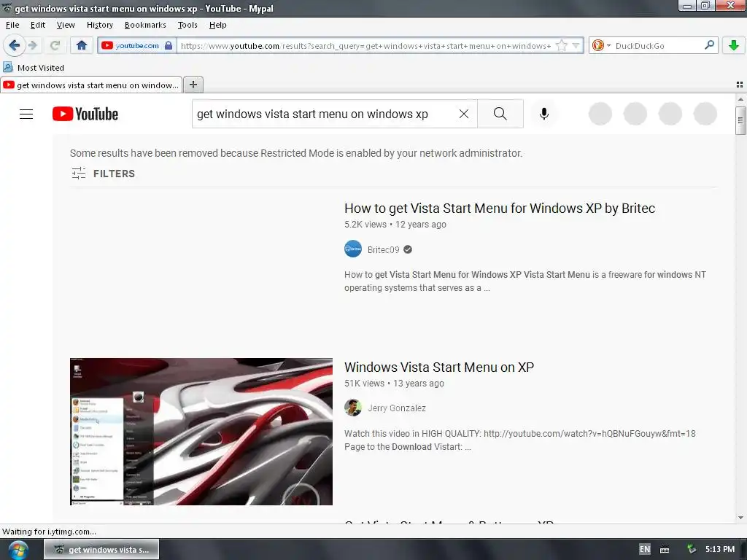
Task: Open the Windows Vista Start Menu on XP title
Action: click(439, 367)
